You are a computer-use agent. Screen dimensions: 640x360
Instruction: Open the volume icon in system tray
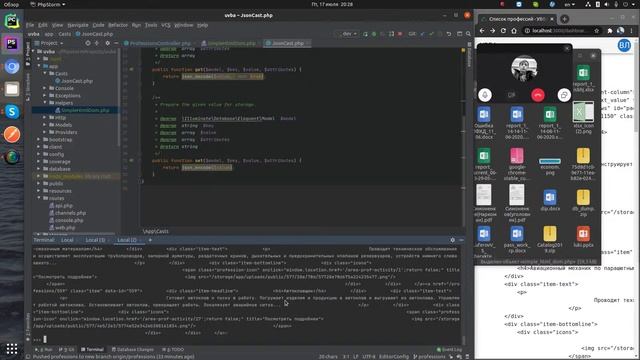(x=607, y=4)
